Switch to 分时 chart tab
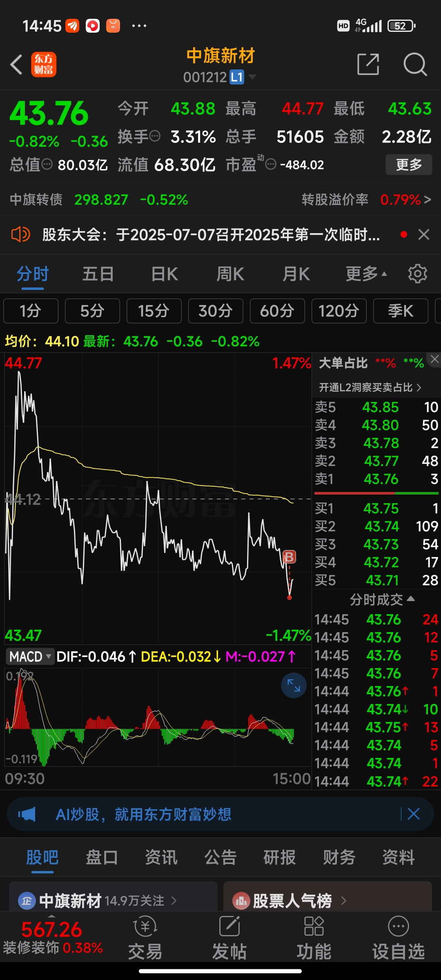 33,274
